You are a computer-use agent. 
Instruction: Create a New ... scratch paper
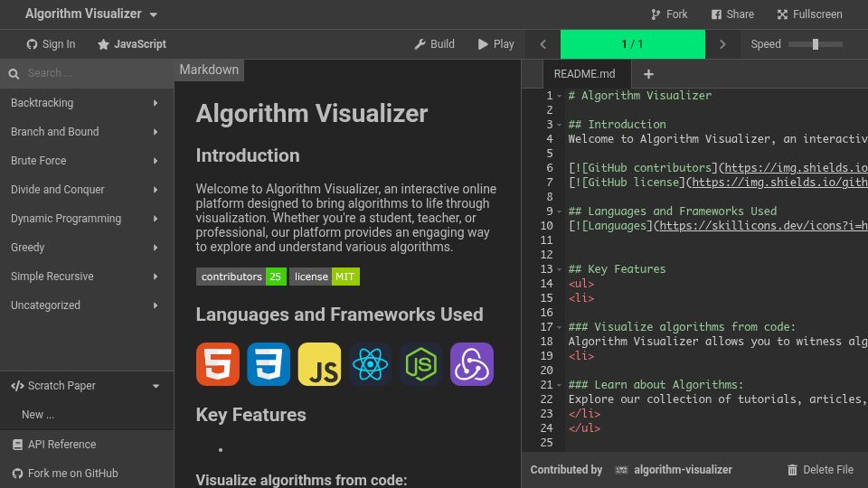(x=87, y=415)
